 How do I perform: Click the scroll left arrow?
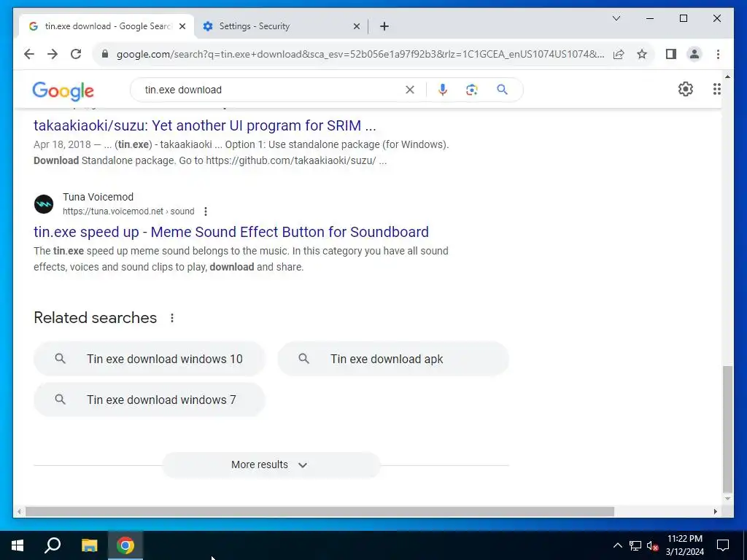tap(19, 511)
